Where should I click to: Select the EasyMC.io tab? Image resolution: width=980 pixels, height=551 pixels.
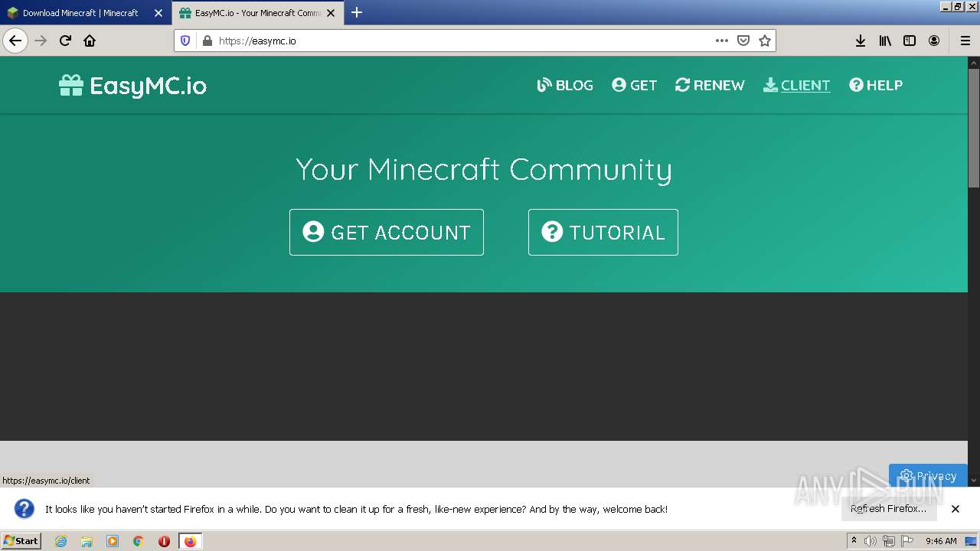[258, 13]
